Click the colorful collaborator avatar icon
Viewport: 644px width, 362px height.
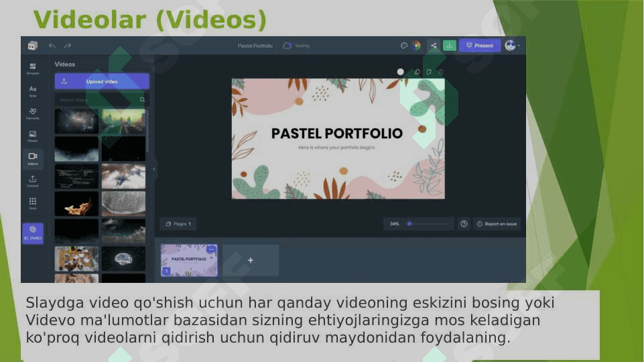pyautogui.click(x=417, y=46)
